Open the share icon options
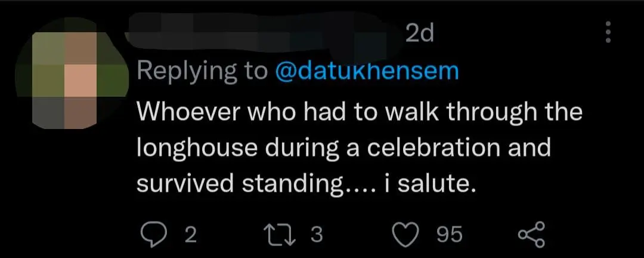 pyautogui.click(x=531, y=234)
